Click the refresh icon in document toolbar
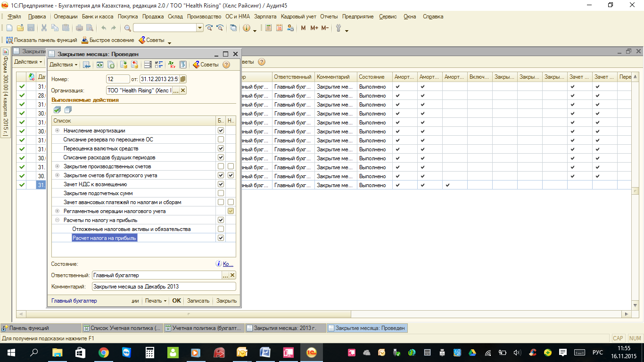Screen dimensions: 644x362 pyautogui.click(x=100, y=65)
